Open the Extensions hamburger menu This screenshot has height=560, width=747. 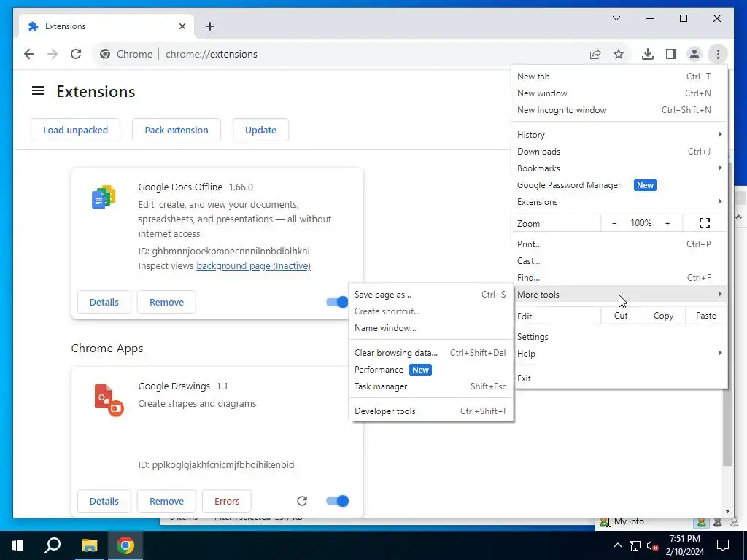coord(38,90)
